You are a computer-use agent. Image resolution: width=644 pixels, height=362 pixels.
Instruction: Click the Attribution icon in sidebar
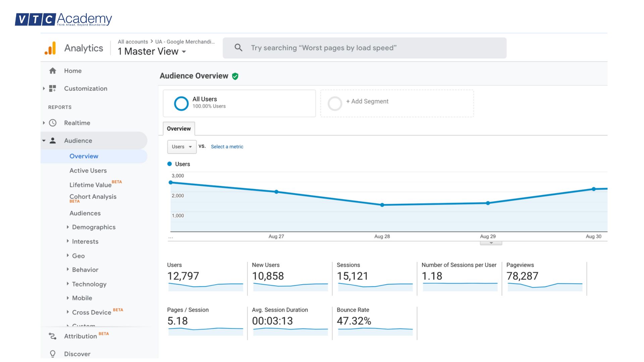53,336
